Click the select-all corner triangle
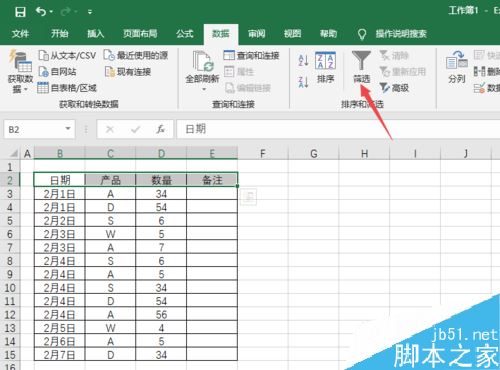The width and height of the screenshot is (500, 370). 13,154
